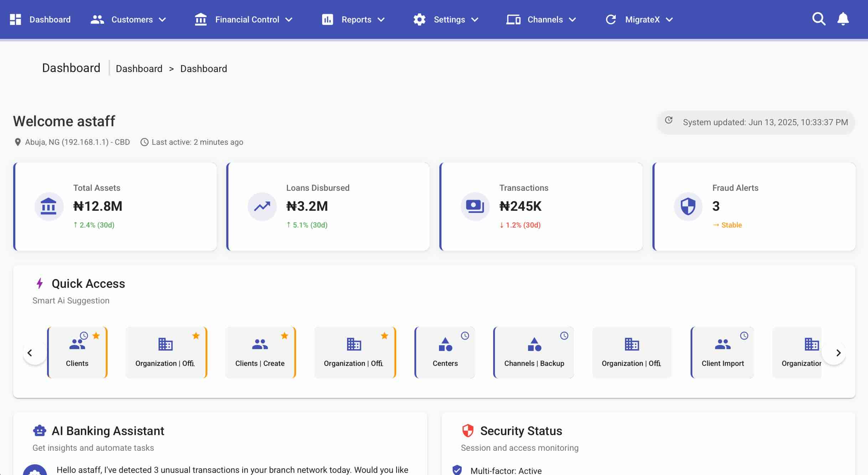This screenshot has height=475, width=868.
Task: Click the 'Stable' fraud trend text
Action: [x=732, y=225]
